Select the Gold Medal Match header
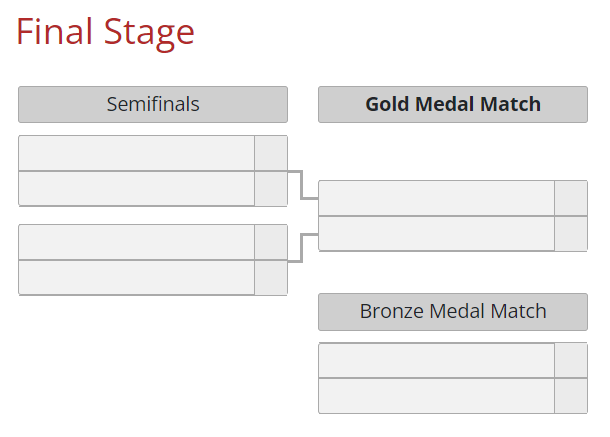The image size is (610, 437). 453,104
